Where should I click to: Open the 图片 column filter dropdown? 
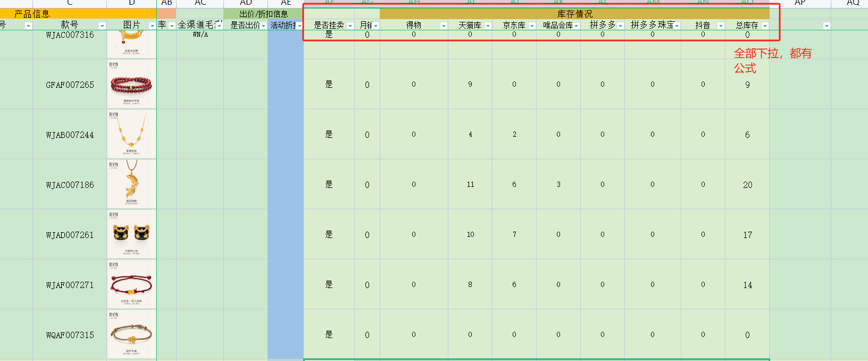tap(152, 26)
